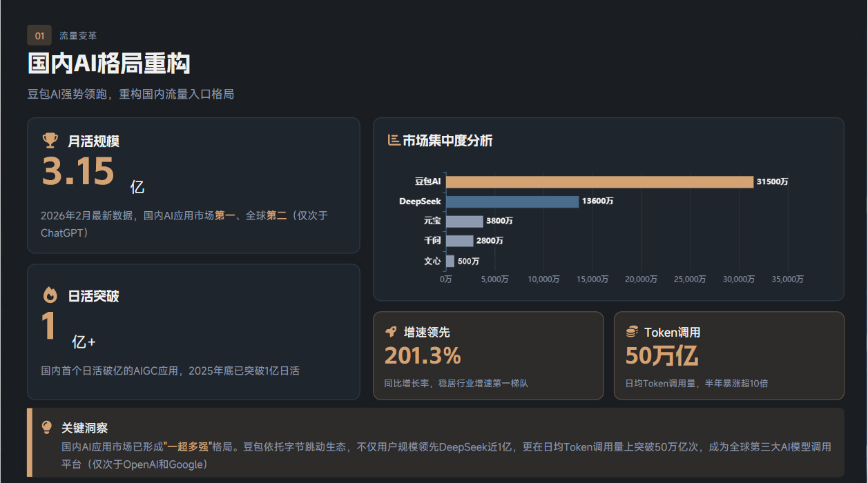The height and width of the screenshot is (483, 868).
Task: Click the 文心 bar in the chart
Action: pos(450,261)
